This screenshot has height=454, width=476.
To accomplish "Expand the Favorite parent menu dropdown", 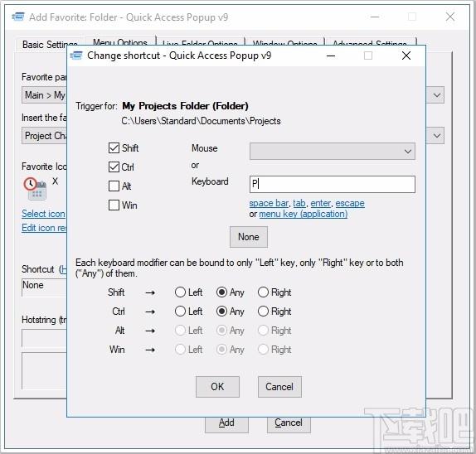I will pyautogui.click(x=436, y=95).
